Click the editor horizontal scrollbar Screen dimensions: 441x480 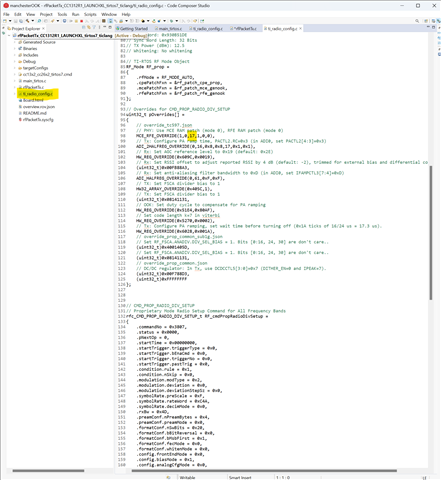tap(264, 471)
